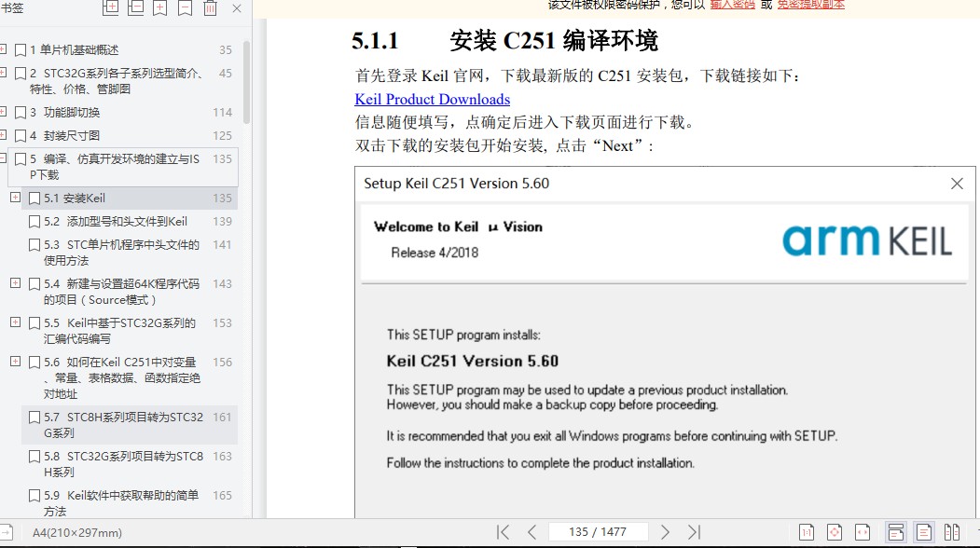Close the Setup Keil C251 dialog image
The image size is (980, 548).
(957, 183)
